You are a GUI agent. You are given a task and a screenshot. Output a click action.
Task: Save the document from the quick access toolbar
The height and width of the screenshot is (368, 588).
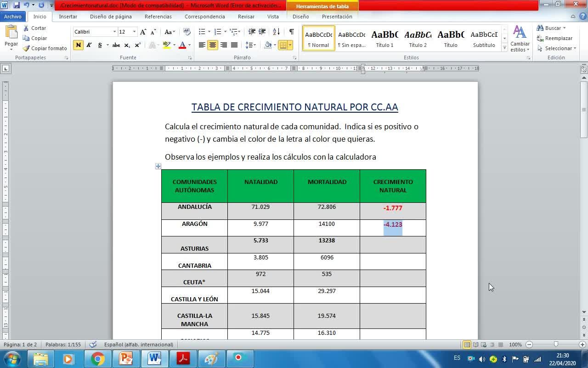[x=17, y=5]
